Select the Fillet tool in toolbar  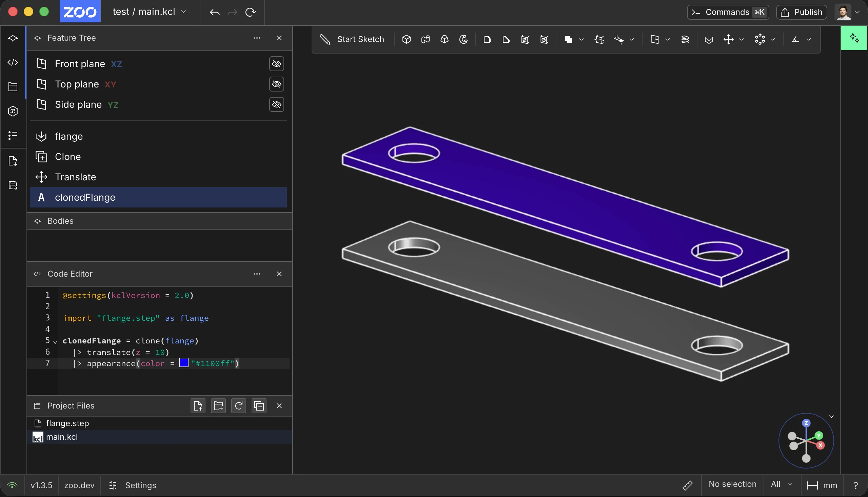(x=487, y=39)
